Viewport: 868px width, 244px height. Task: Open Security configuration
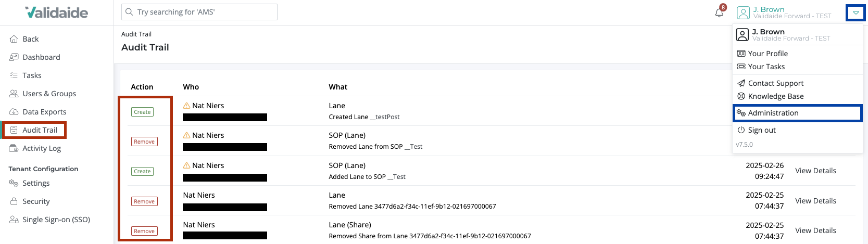[x=36, y=201]
